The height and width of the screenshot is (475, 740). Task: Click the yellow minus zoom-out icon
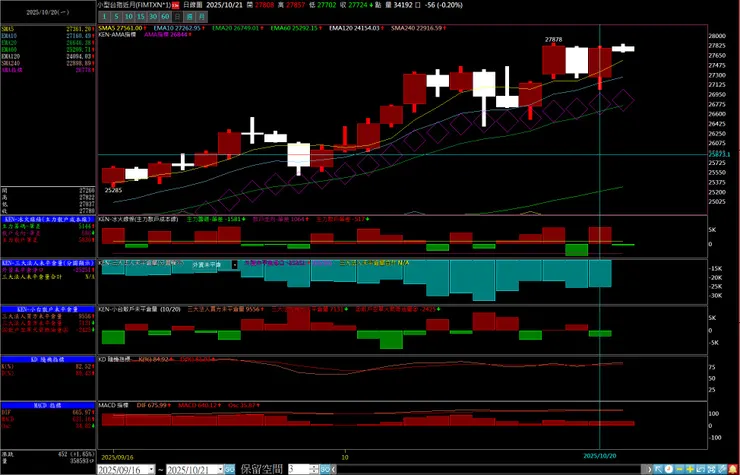tap(679, 469)
